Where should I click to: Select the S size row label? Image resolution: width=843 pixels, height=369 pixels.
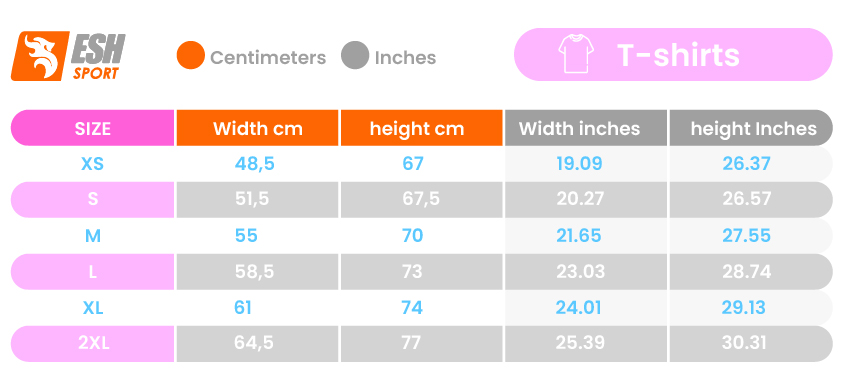[92, 199]
